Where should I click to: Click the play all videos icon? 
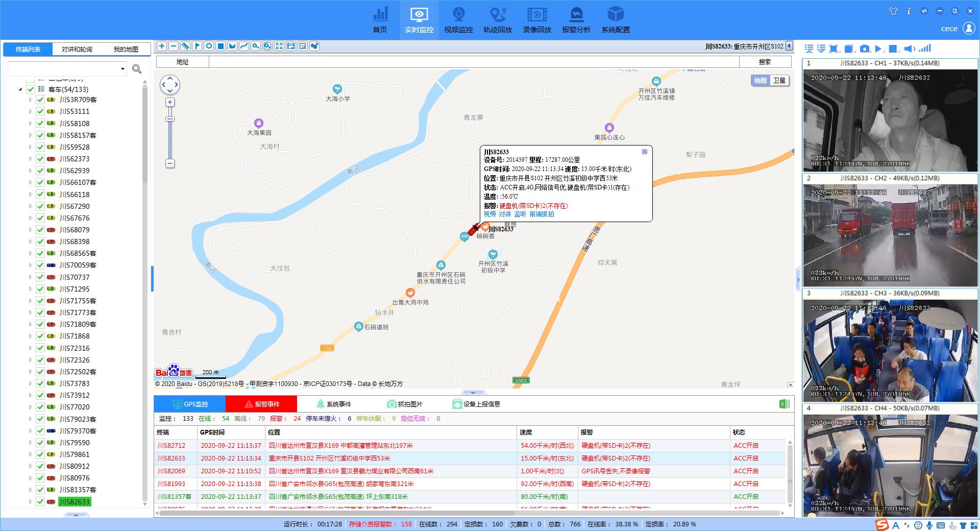(x=878, y=49)
